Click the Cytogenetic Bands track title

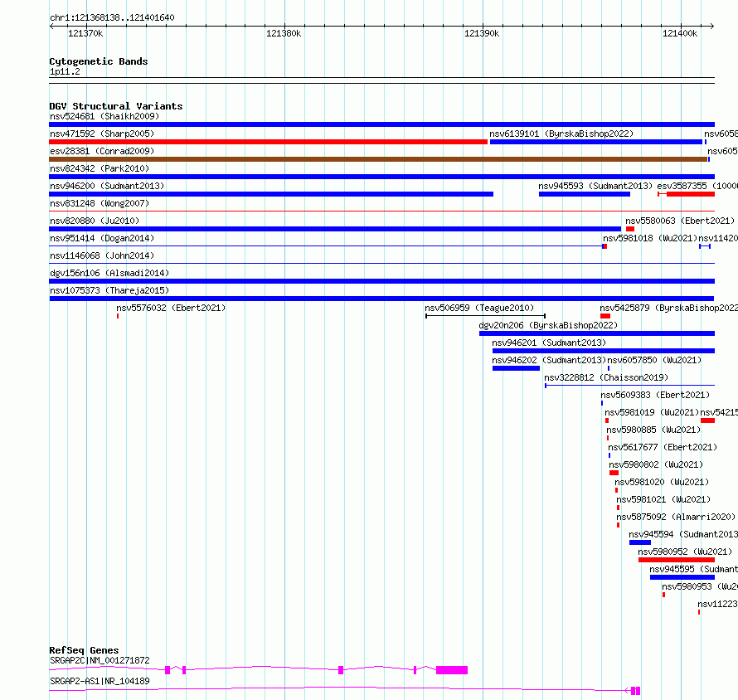[99, 61]
